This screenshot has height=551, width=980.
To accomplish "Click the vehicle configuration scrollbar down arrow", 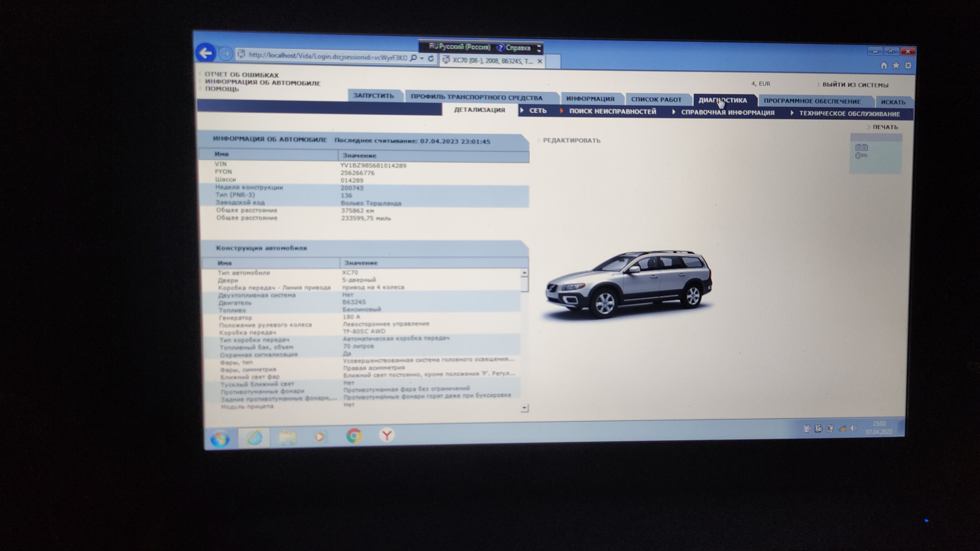I will click(x=524, y=408).
